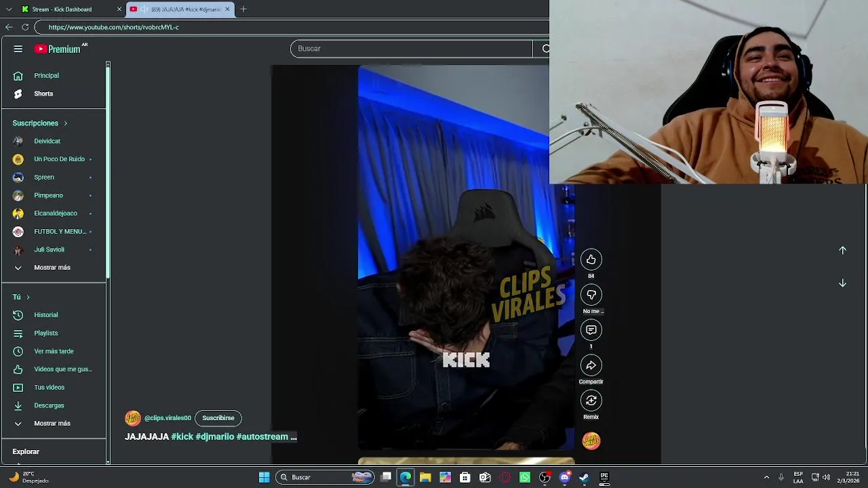Open the #djmariio hashtag
Screen dimensions: 868x488
coord(215,436)
